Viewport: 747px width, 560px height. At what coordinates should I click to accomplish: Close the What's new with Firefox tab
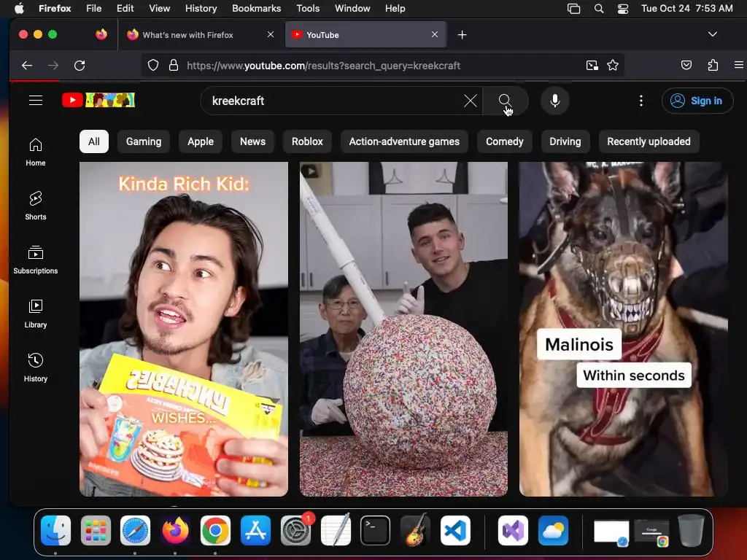271,34
